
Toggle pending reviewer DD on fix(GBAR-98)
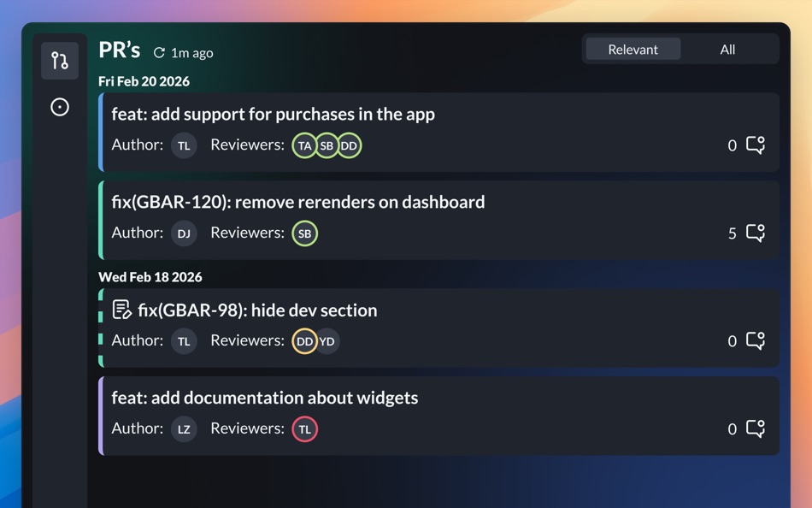pos(304,341)
